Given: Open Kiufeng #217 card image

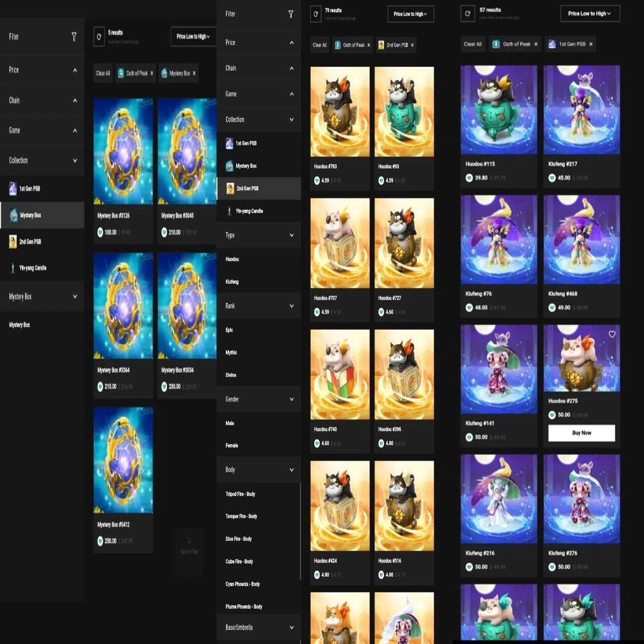Looking at the screenshot, I should 581,110.
